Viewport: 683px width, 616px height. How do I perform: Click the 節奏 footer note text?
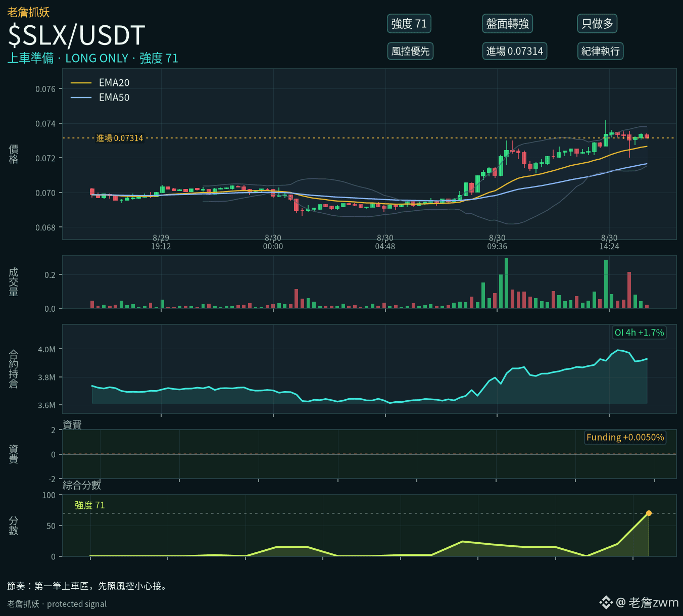(88, 586)
